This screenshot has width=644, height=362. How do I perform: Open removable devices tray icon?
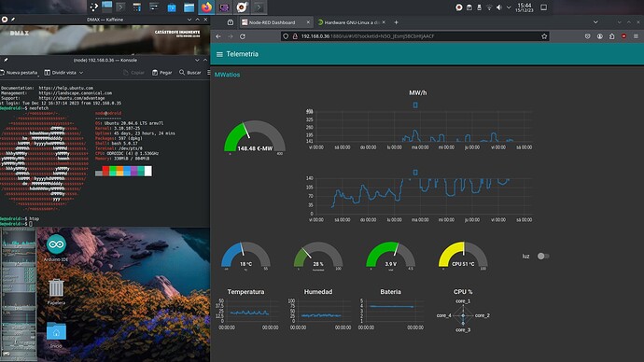479,7
